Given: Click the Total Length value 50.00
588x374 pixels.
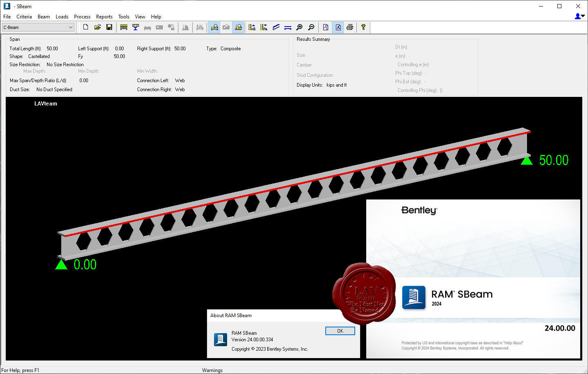Looking at the screenshot, I should point(52,49).
